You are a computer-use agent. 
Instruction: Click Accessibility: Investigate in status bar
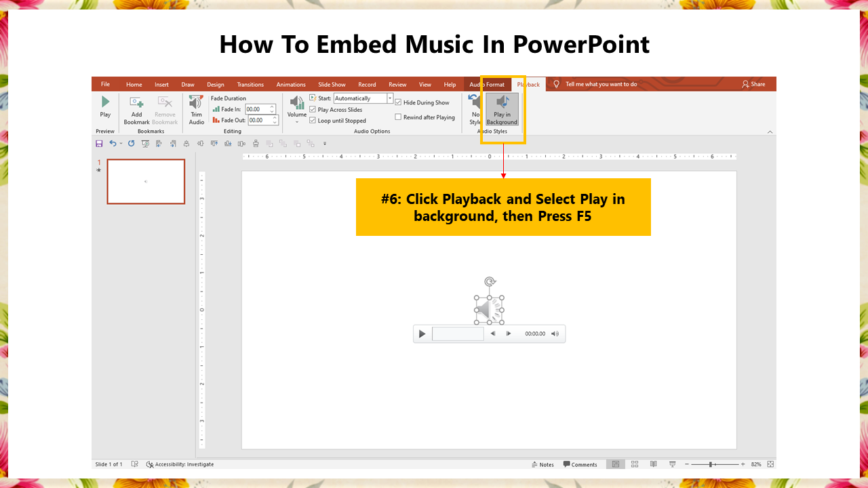(180, 464)
